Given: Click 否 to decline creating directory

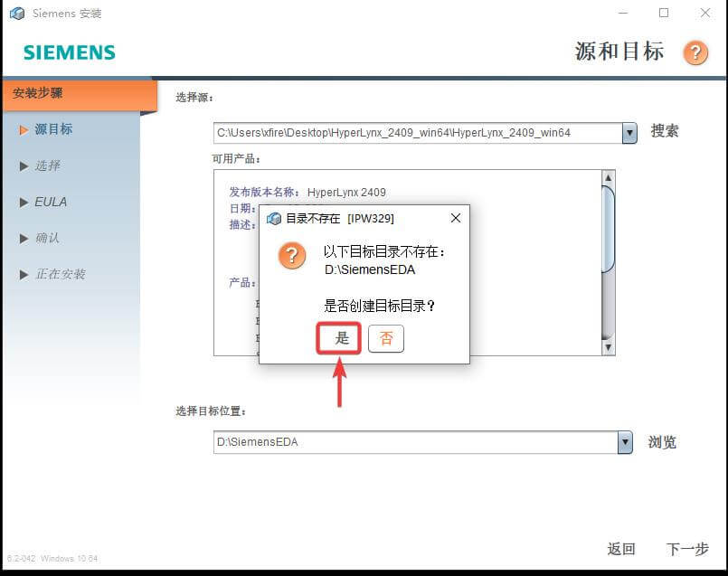Looking at the screenshot, I should click(x=386, y=338).
